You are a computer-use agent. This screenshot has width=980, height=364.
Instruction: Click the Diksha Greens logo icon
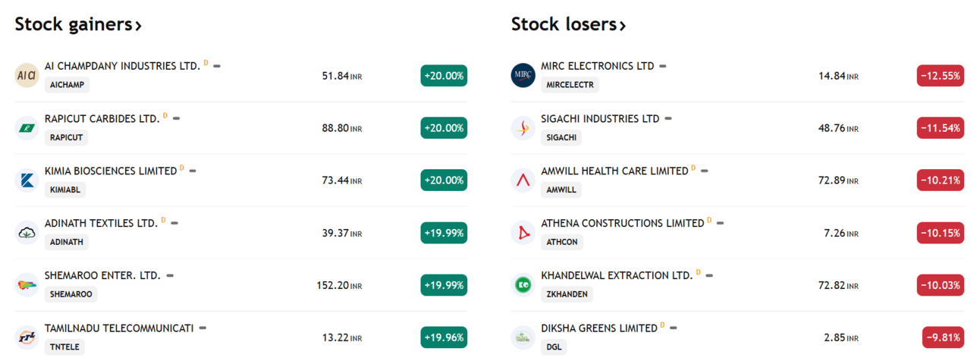coord(523,337)
